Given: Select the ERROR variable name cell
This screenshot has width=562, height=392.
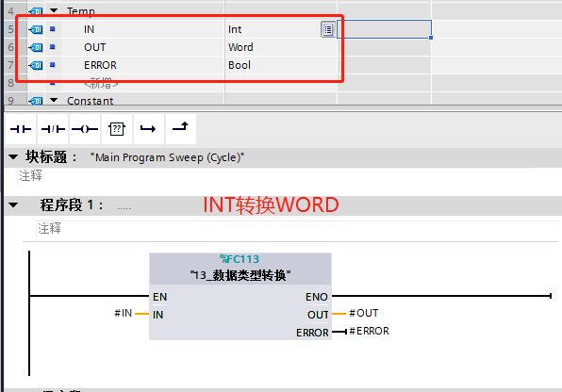Looking at the screenshot, I should pos(143,65).
